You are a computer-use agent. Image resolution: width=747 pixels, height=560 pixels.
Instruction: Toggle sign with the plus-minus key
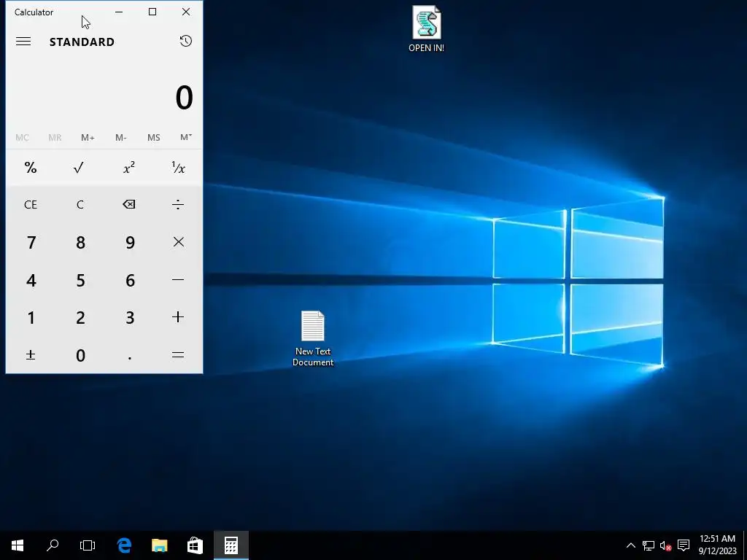31,355
